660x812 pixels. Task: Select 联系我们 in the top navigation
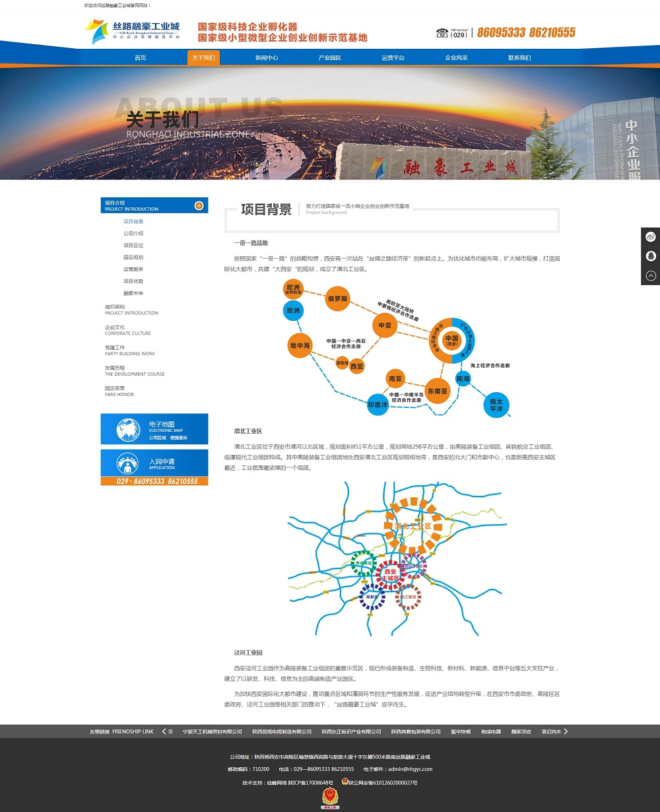(519, 58)
